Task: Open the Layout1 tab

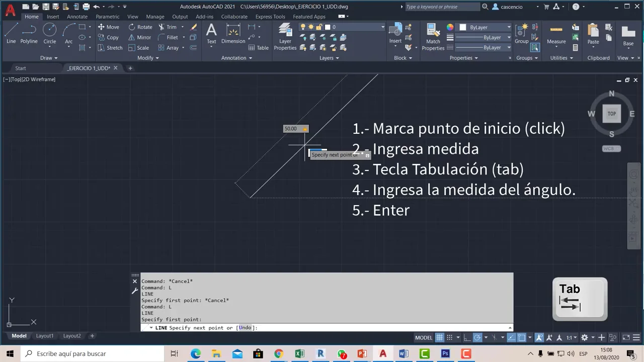Action: point(44,336)
